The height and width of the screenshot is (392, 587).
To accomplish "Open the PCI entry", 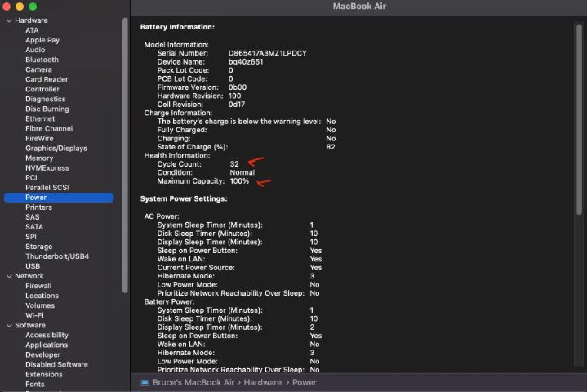I will 31,178.
